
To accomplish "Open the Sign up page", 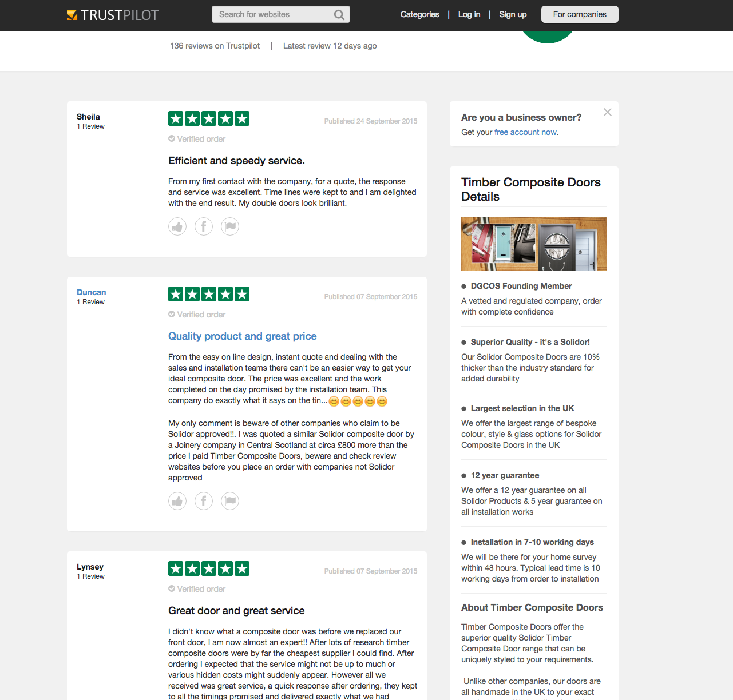I will [513, 15].
